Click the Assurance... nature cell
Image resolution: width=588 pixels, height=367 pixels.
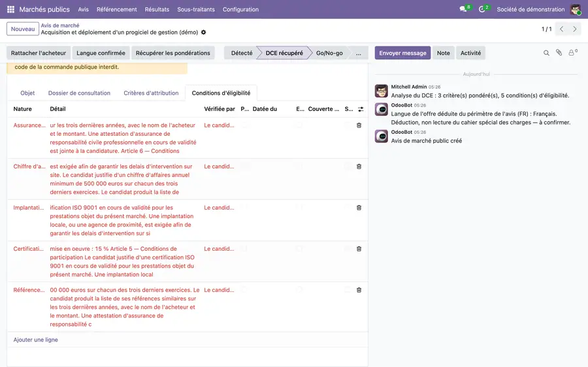pos(29,125)
